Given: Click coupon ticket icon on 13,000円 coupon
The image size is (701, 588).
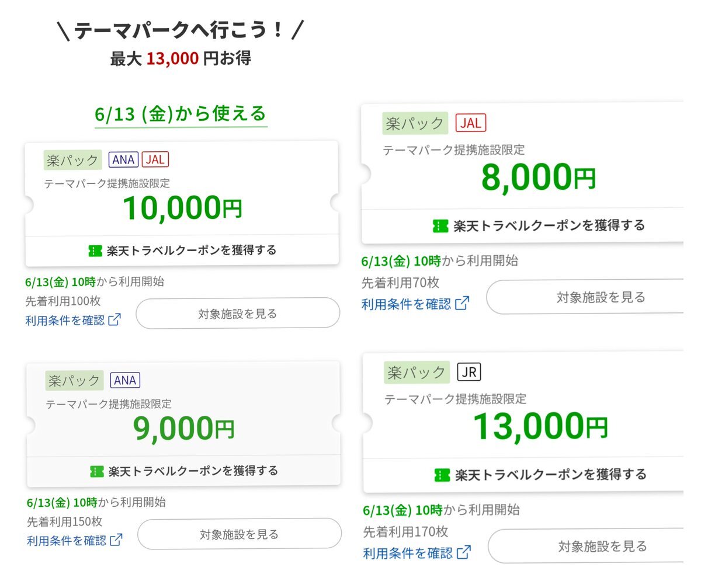Looking at the screenshot, I should click(x=442, y=475).
